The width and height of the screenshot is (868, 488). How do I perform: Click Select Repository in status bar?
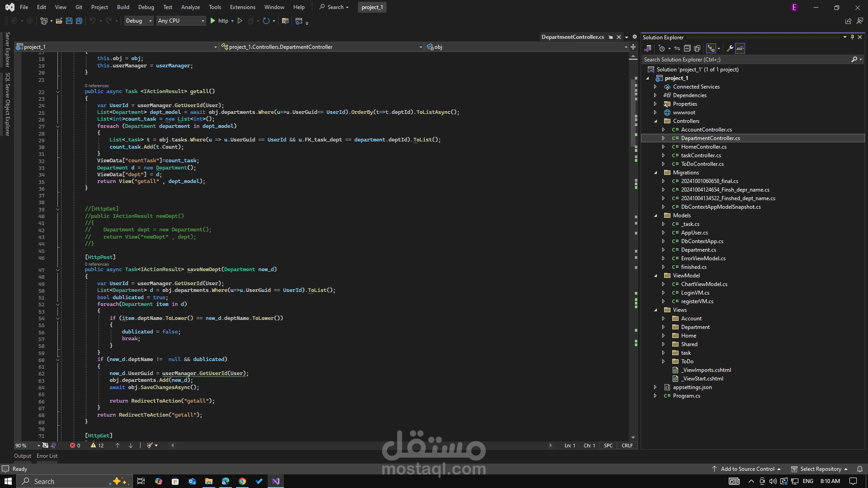(821, 469)
